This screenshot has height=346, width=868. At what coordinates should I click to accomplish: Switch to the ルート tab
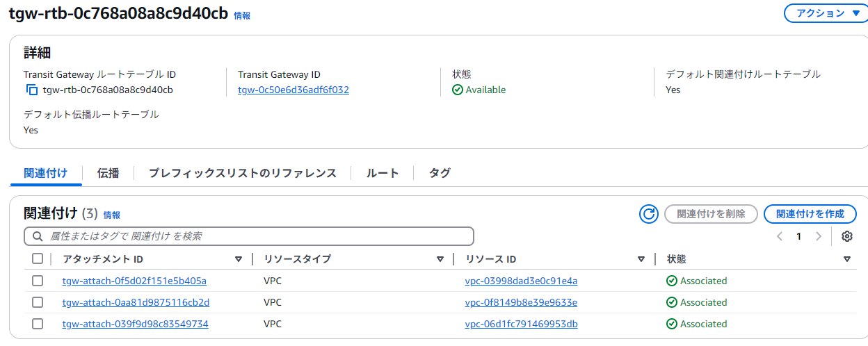pyautogui.click(x=383, y=173)
